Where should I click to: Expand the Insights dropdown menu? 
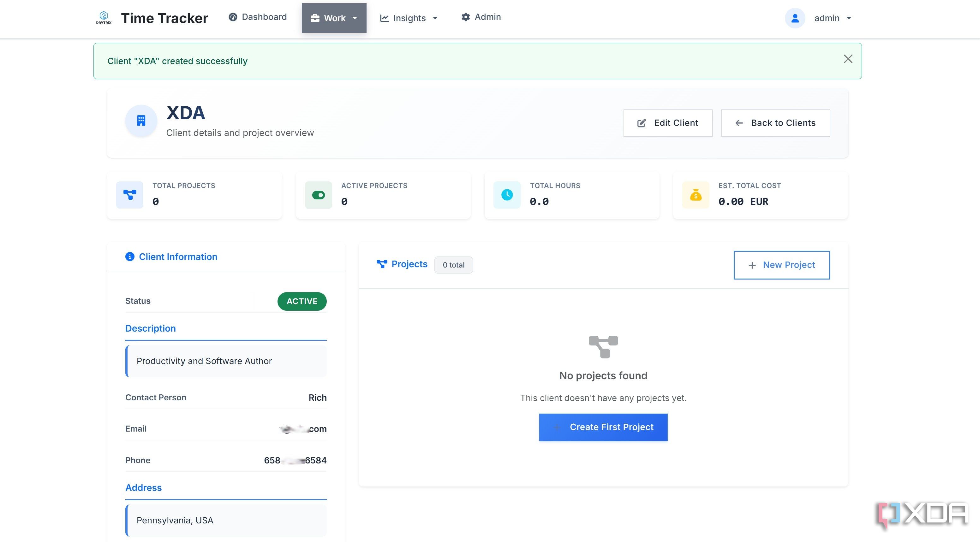pyautogui.click(x=409, y=18)
